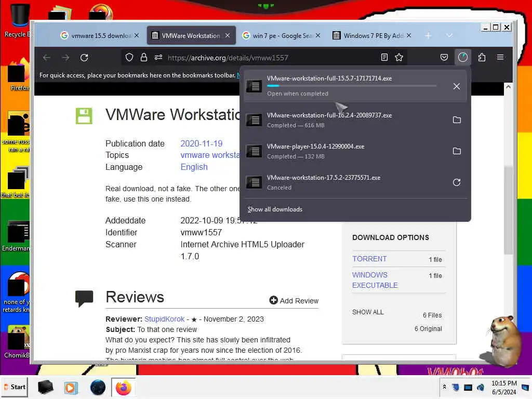532x399 pixels.
Task: Bookmark this page with the star icon
Action: click(399, 57)
